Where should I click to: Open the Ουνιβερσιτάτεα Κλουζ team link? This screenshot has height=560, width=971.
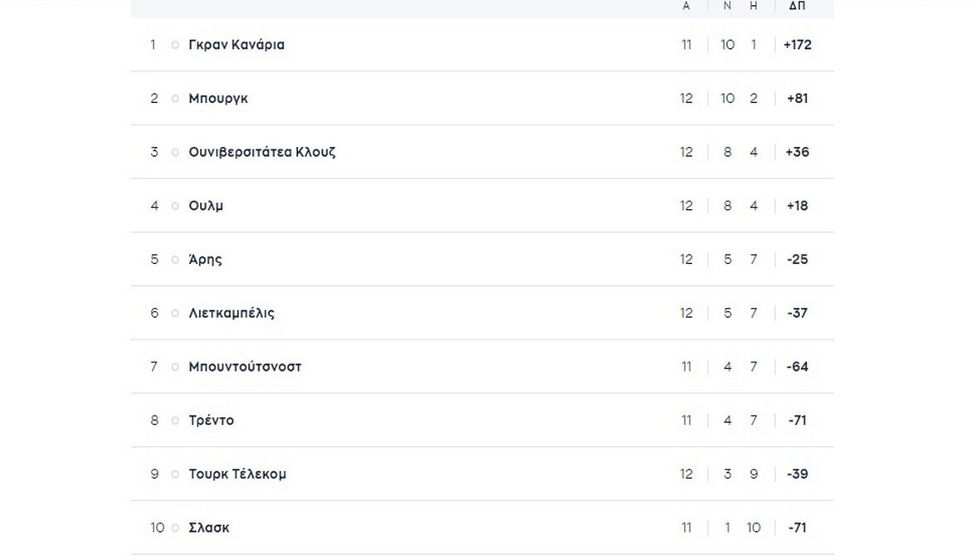click(262, 153)
